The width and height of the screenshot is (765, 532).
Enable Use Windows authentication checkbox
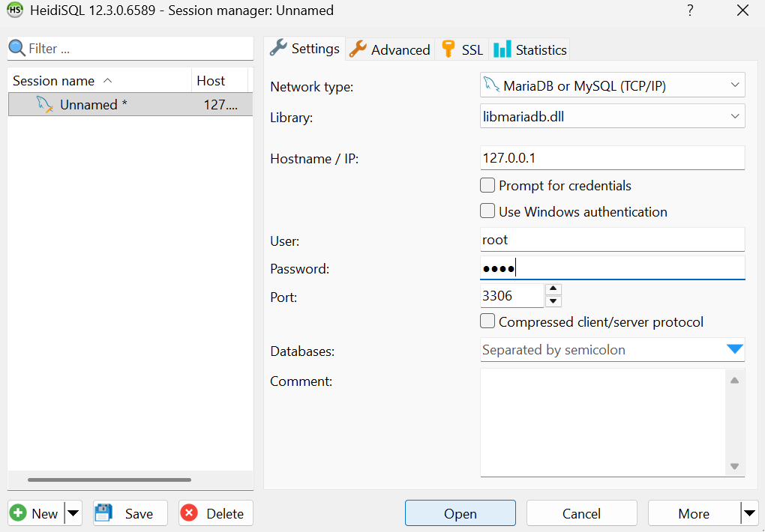(x=487, y=211)
